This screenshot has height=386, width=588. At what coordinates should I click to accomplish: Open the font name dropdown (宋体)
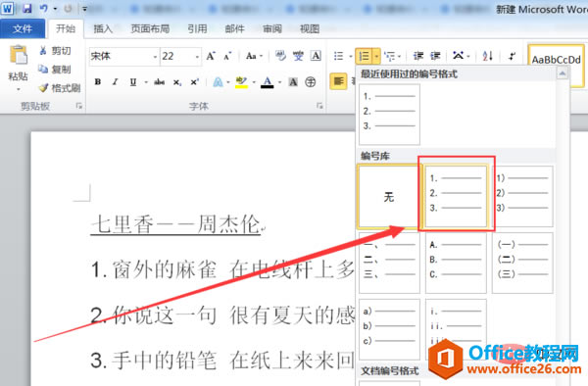pyautogui.click(x=155, y=57)
